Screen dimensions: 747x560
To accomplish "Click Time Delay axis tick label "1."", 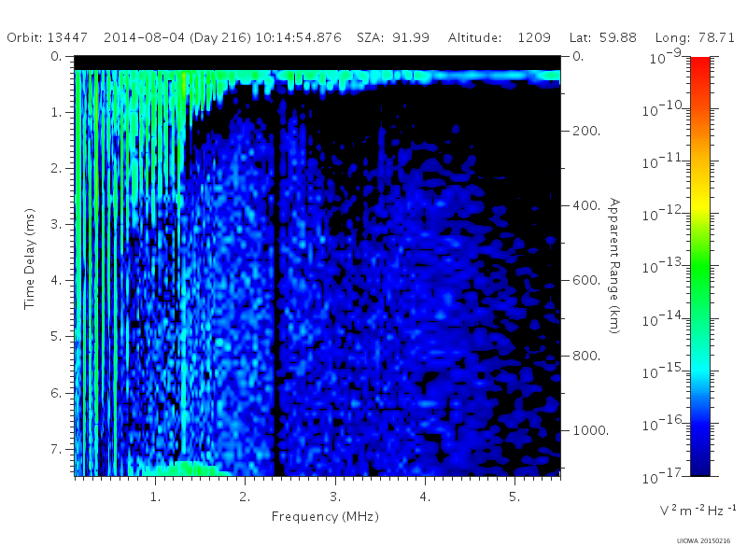I will tap(56, 112).
